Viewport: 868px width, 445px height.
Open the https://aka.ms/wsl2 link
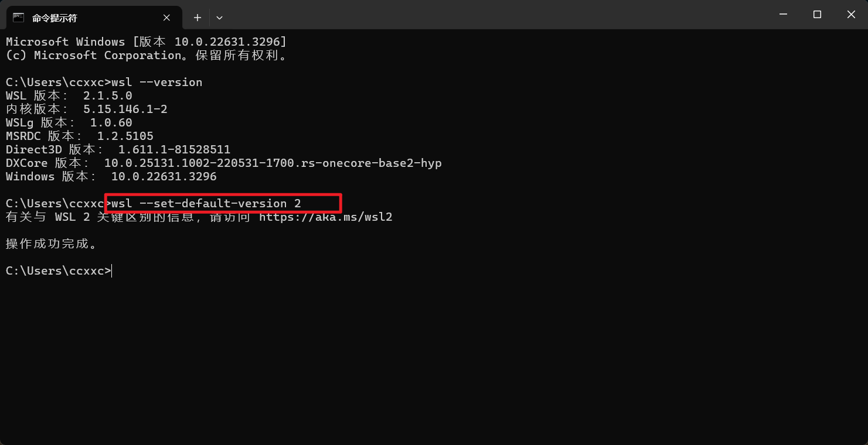(326, 217)
